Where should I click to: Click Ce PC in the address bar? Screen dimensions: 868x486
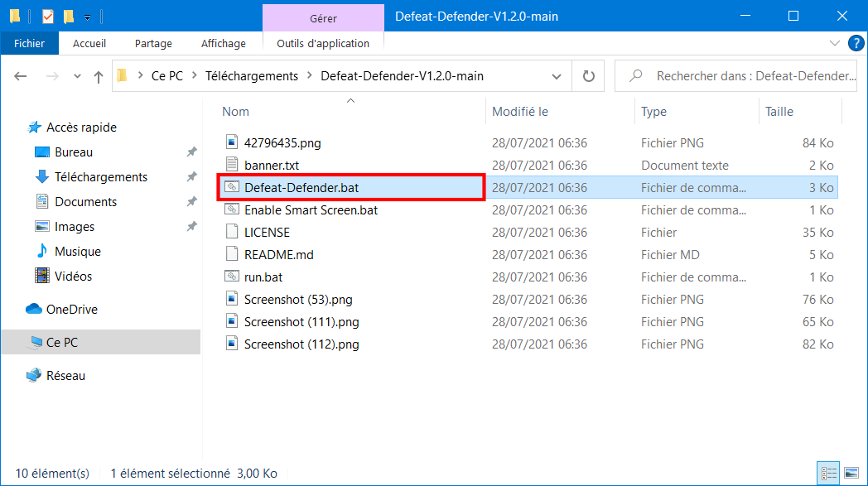[167, 76]
